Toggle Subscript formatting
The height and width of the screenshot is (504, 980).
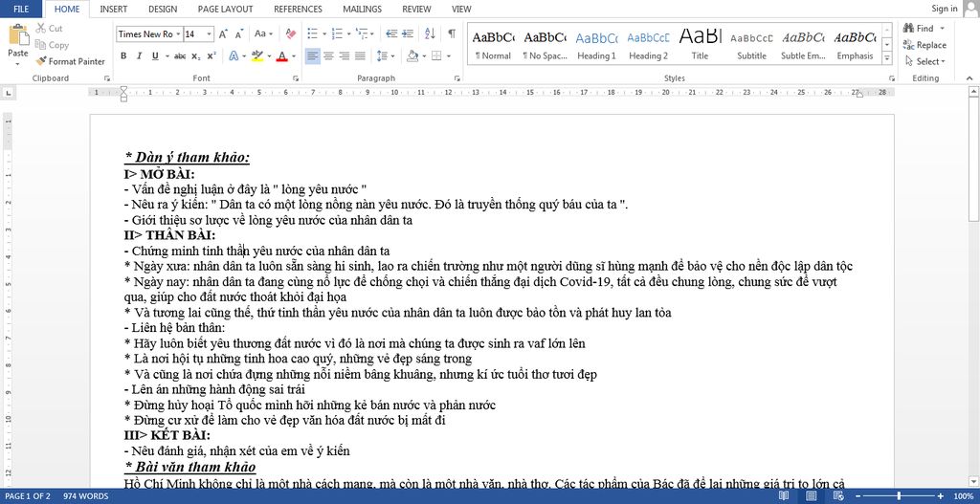point(196,56)
